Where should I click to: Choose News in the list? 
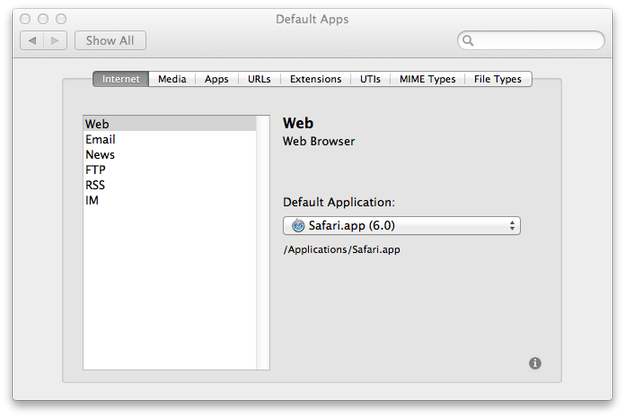coord(170,154)
